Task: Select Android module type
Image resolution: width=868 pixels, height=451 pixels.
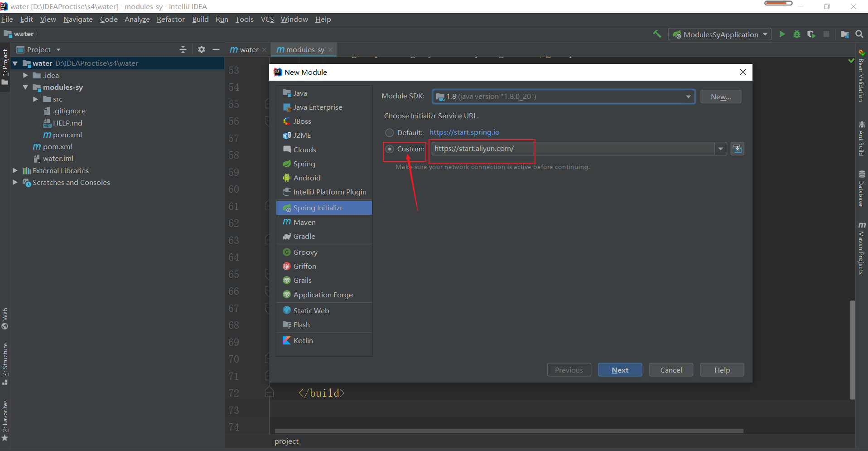Action: [x=324, y=178]
